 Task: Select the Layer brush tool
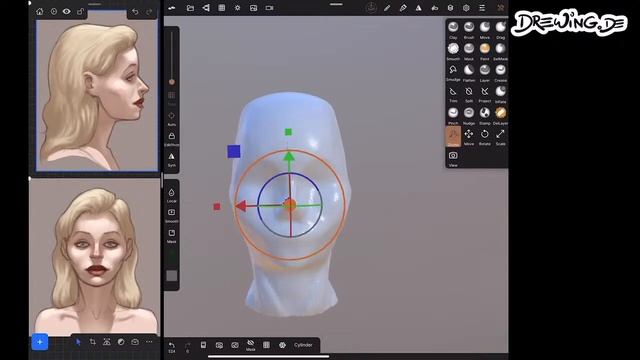click(485, 73)
